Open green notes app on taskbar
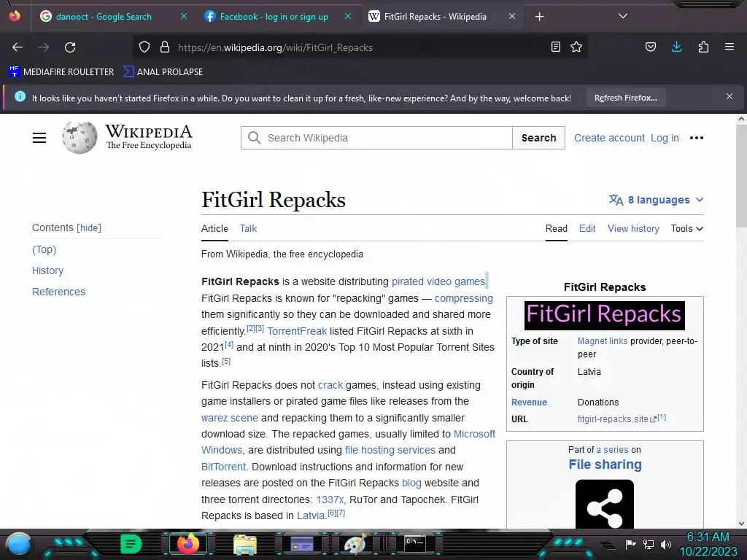747x560 pixels. pyautogui.click(x=131, y=544)
